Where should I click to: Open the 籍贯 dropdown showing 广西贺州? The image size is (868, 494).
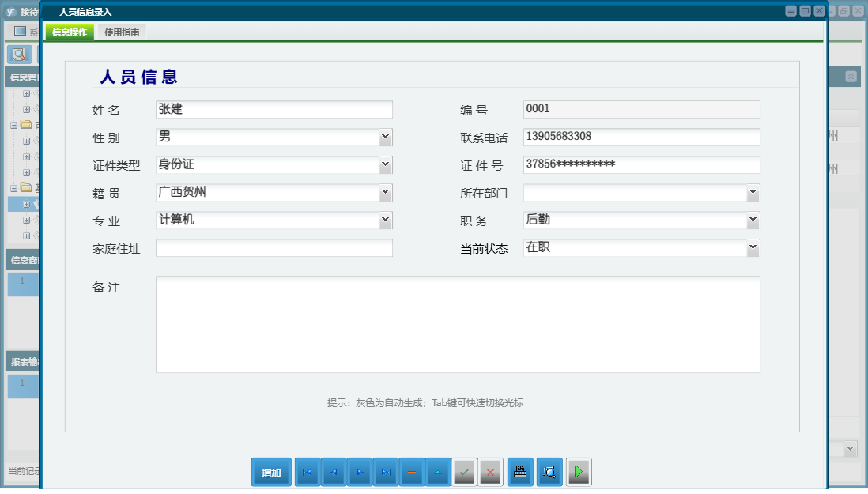pyautogui.click(x=385, y=193)
